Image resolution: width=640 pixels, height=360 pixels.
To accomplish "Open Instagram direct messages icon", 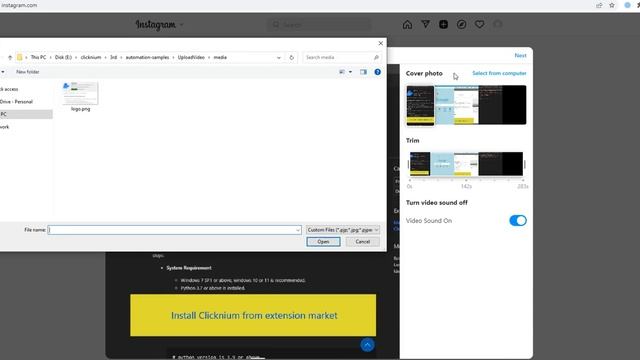I will point(425,24).
